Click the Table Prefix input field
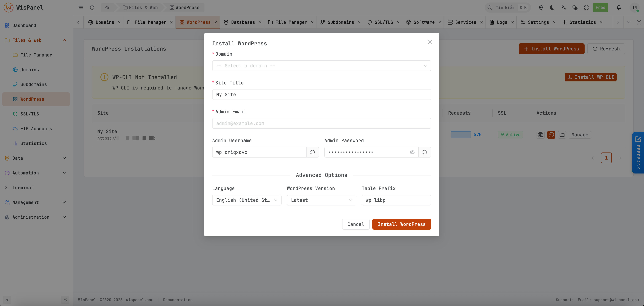The image size is (644, 306). click(396, 200)
